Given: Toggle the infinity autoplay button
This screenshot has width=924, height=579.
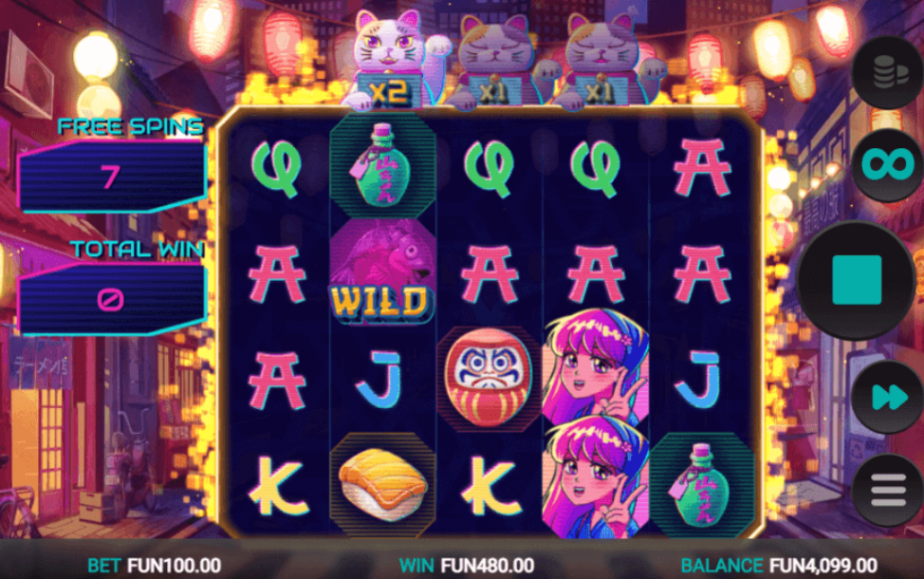Looking at the screenshot, I should [889, 164].
